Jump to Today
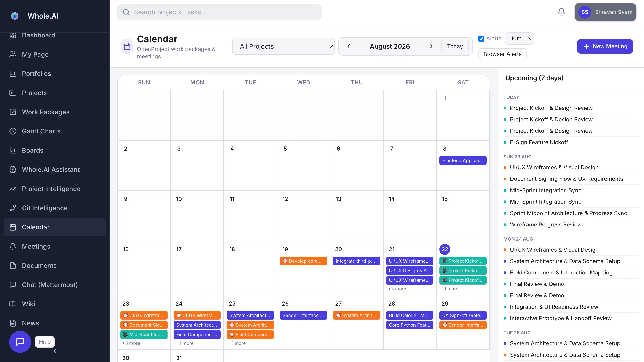 pos(455,46)
